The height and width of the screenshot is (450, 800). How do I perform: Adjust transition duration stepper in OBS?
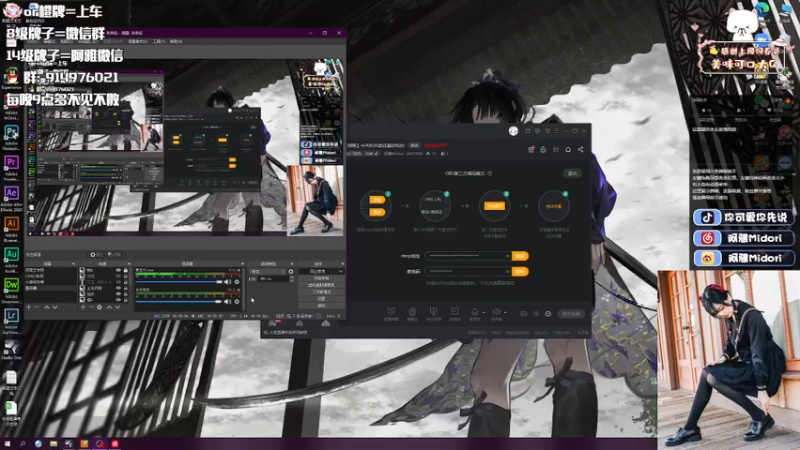pos(291,279)
